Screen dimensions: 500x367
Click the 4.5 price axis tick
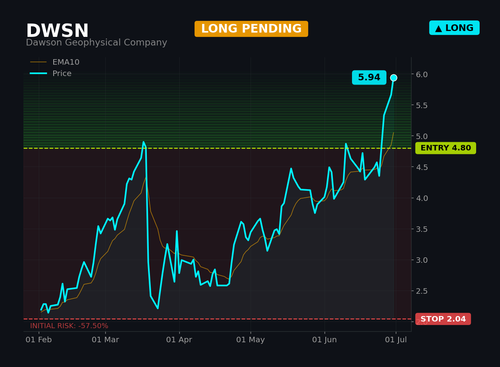click(422, 167)
